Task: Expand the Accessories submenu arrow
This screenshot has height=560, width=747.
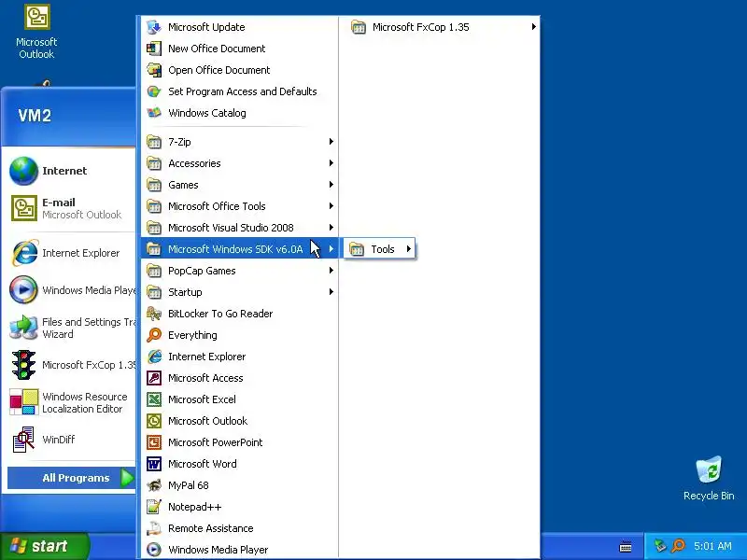Action: click(331, 162)
